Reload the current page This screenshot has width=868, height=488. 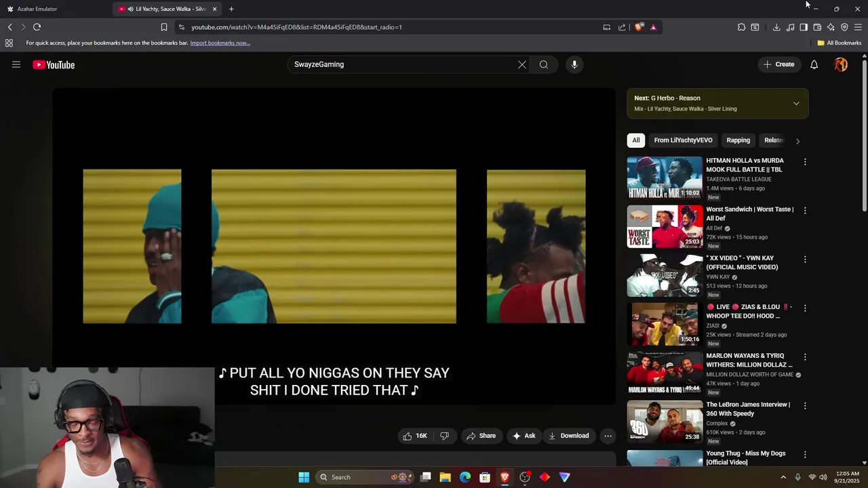tap(37, 27)
